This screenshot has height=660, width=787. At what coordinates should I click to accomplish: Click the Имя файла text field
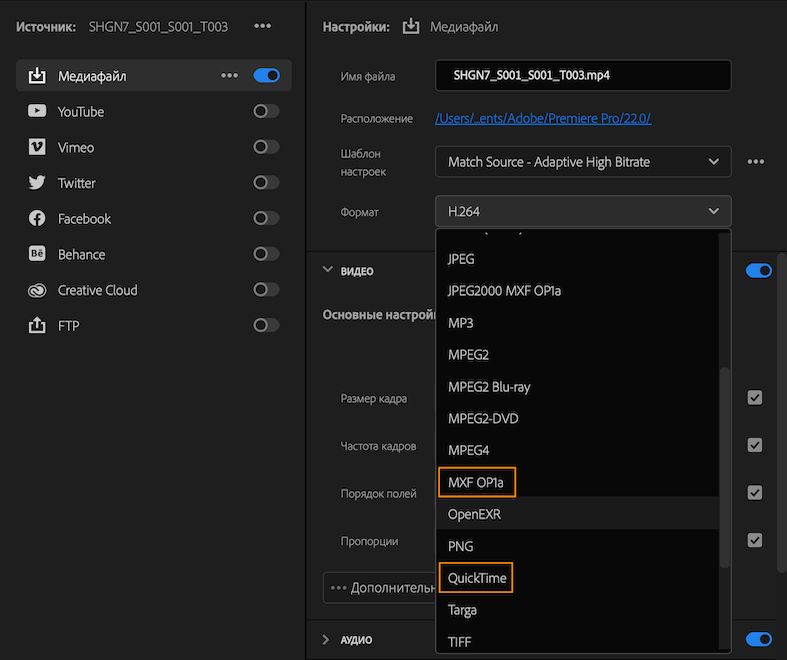tap(583, 75)
